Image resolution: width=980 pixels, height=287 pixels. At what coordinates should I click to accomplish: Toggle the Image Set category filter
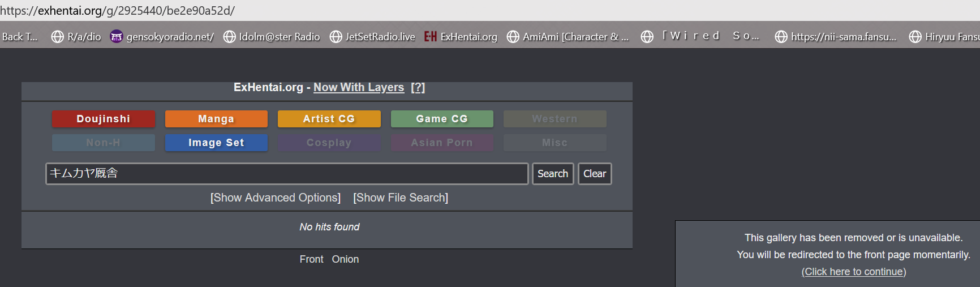pos(216,143)
